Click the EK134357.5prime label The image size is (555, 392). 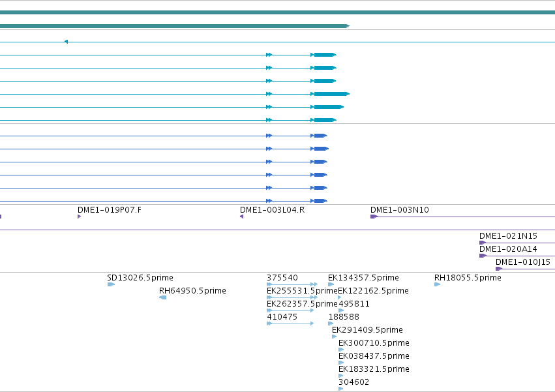click(x=363, y=278)
